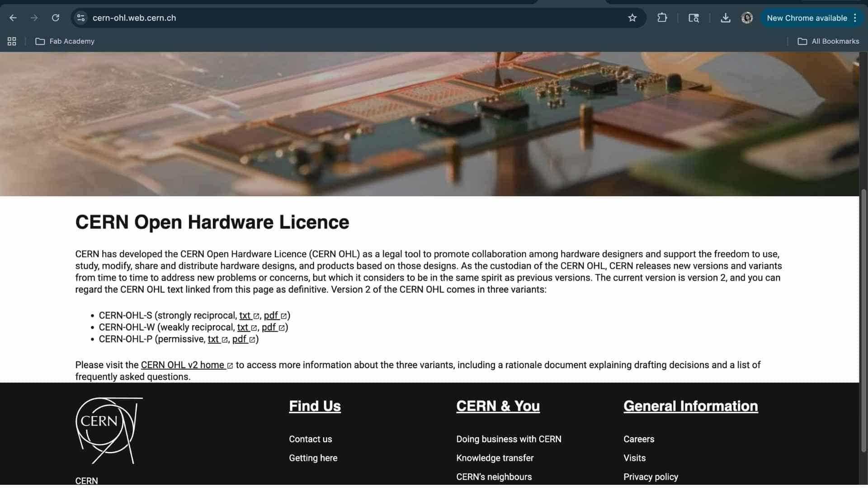This screenshot has height=488, width=868.
Task: Open Contact us footer link
Action: tap(310, 439)
